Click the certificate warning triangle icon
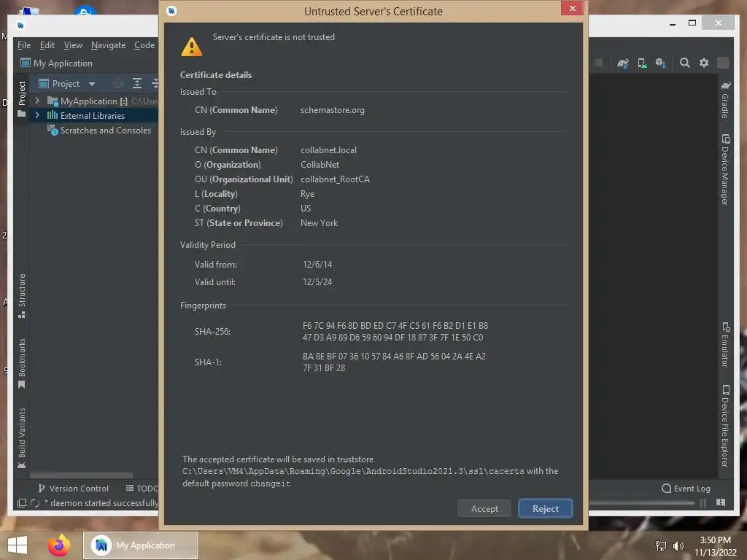The height and width of the screenshot is (560, 747). (192, 47)
